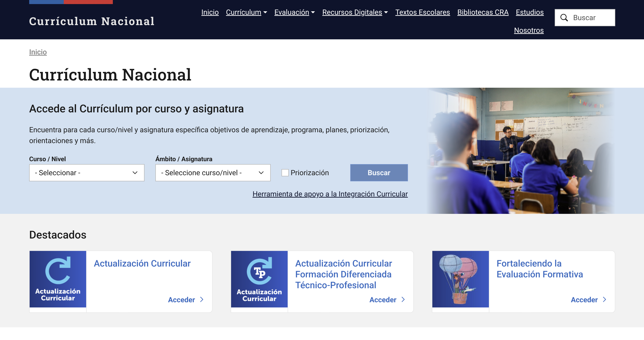The width and height of the screenshot is (644, 340).
Task: Enable the Priorización checkbox
Action: click(x=285, y=173)
